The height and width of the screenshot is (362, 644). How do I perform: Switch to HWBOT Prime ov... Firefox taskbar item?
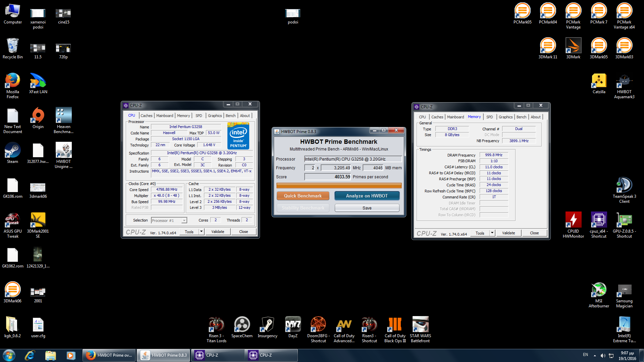[x=109, y=355]
